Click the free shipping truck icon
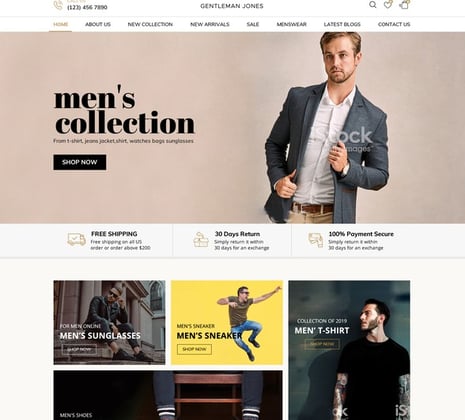This screenshot has width=465, height=420. pyautogui.click(x=77, y=240)
